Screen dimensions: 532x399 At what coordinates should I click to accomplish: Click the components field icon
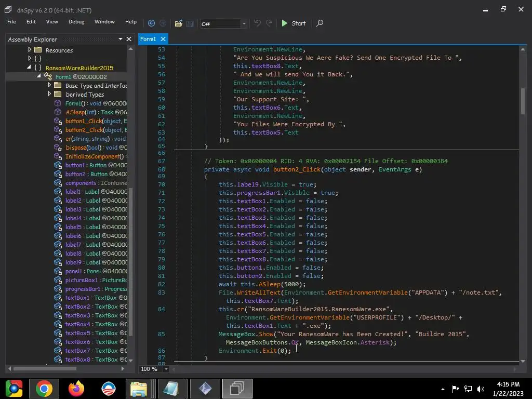(58, 183)
